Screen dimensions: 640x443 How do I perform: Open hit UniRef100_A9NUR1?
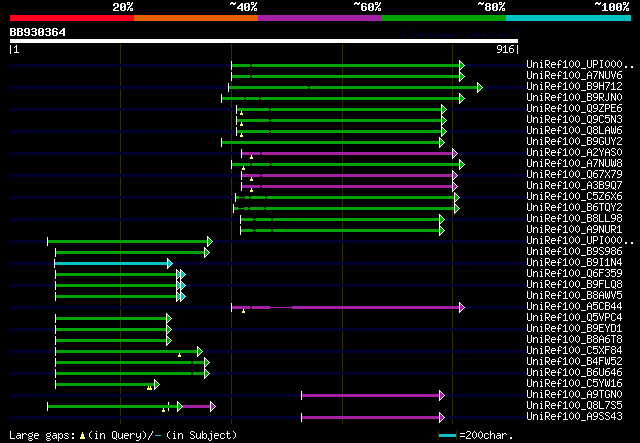(x=574, y=230)
